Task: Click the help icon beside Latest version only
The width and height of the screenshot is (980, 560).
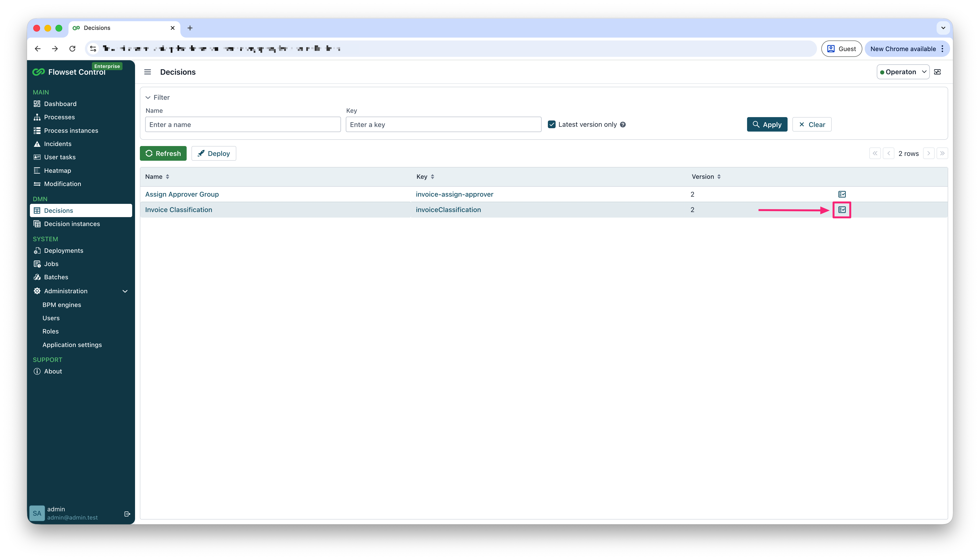Action: tap(623, 125)
